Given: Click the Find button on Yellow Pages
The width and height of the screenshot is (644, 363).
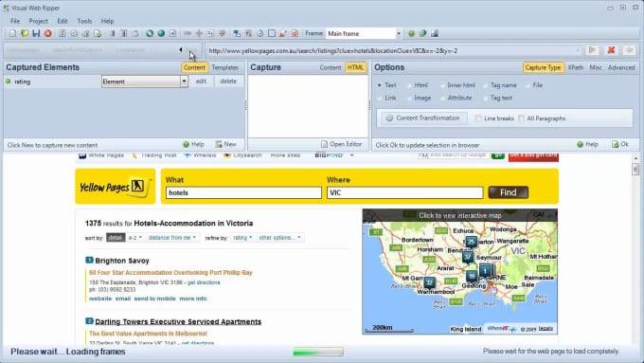Looking at the screenshot, I should [508, 192].
